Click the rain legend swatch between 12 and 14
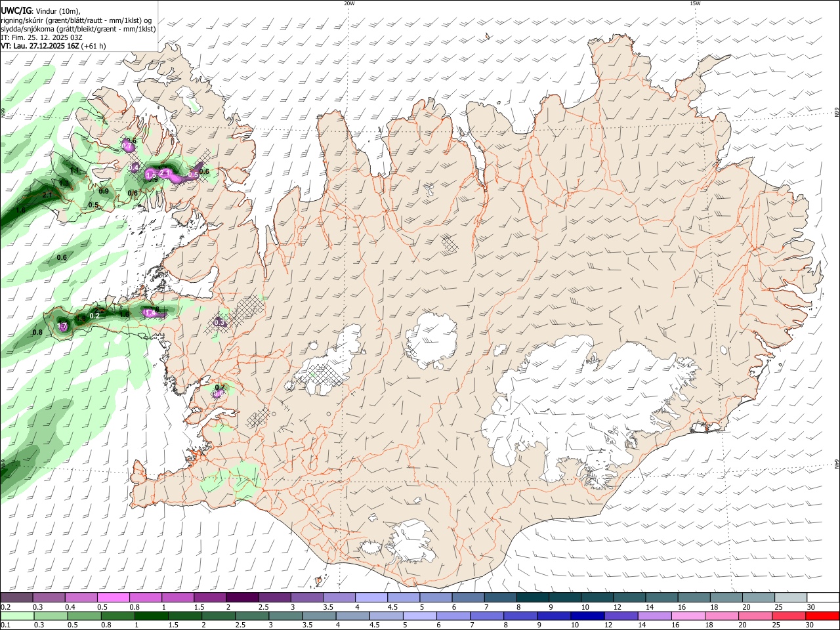The width and height of the screenshot is (840, 630). tap(621, 616)
